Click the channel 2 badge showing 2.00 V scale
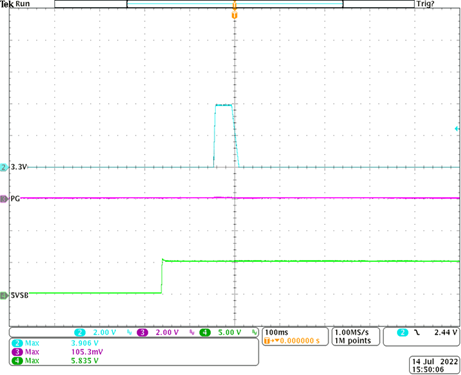 80,332
